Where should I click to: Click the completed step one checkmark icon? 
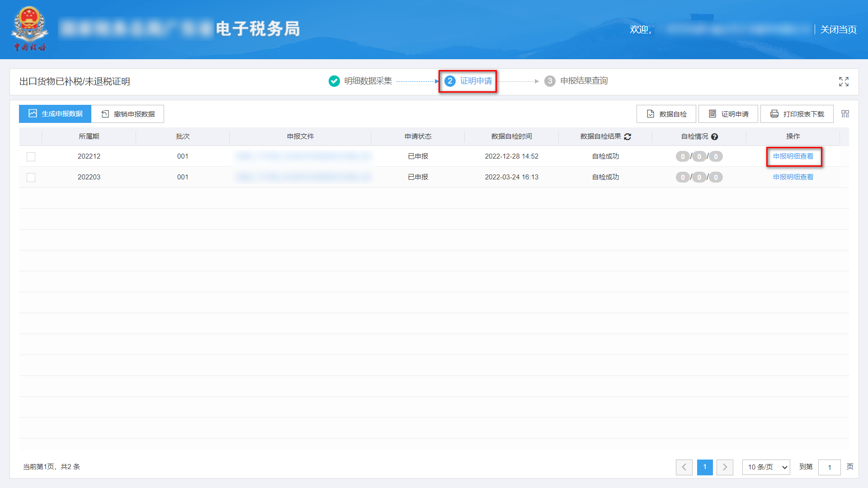tap(334, 81)
